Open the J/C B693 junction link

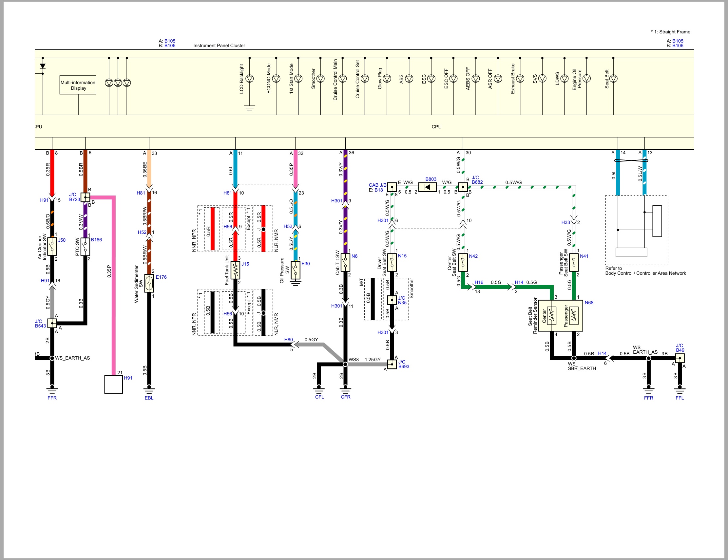click(404, 364)
